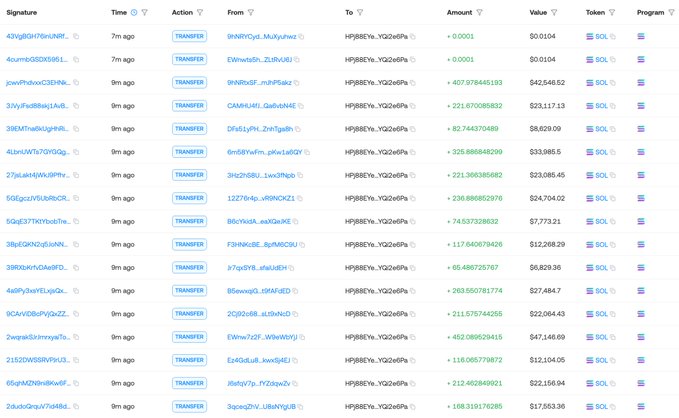Open SOL token link in $27,484.7 row

[601, 291]
